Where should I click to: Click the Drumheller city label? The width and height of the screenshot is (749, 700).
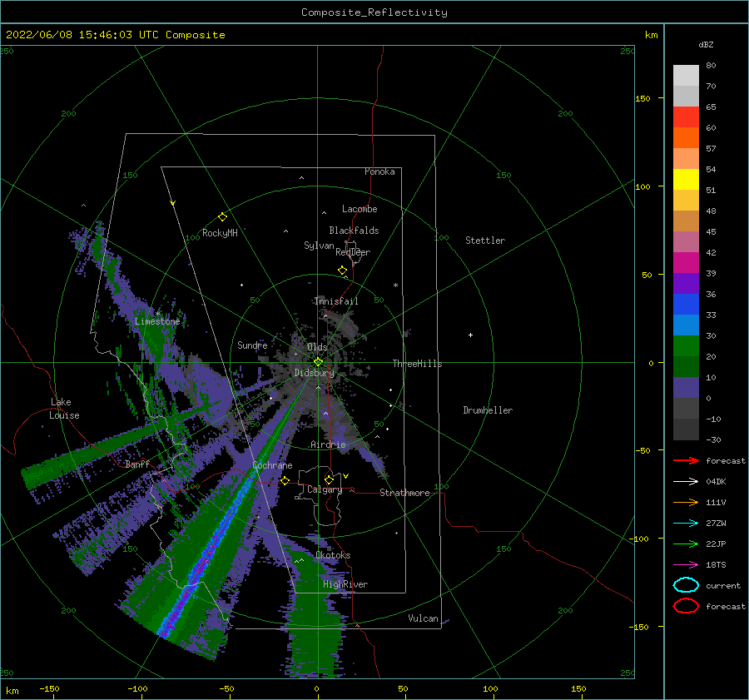(x=488, y=410)
